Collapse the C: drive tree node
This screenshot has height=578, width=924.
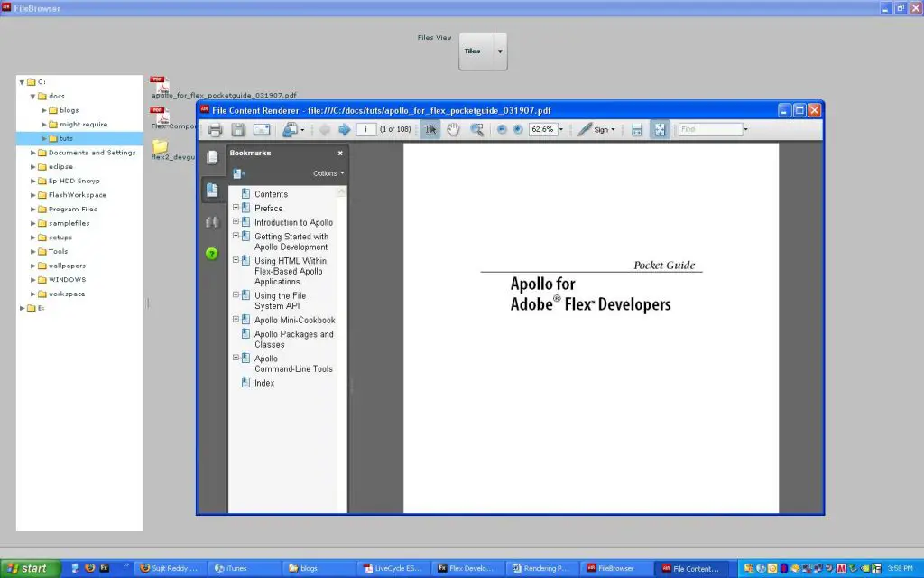pos(22,82)
